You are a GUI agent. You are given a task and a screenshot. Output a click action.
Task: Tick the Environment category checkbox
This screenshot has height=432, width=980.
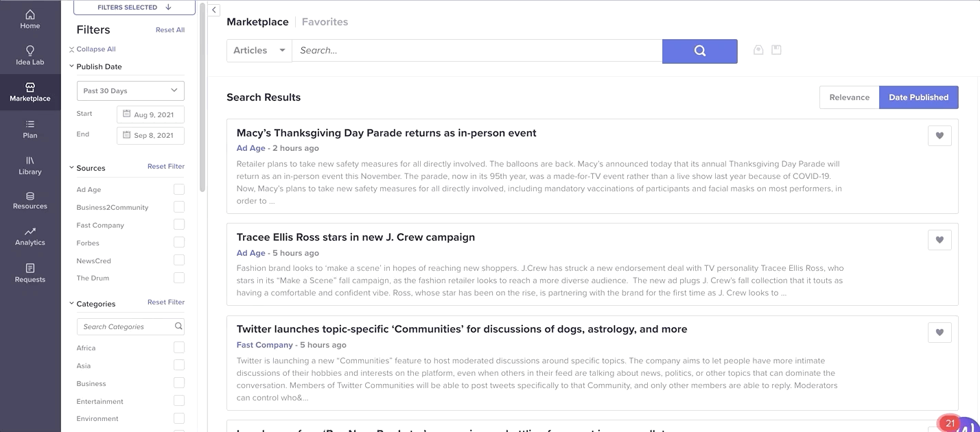[179, 418]
